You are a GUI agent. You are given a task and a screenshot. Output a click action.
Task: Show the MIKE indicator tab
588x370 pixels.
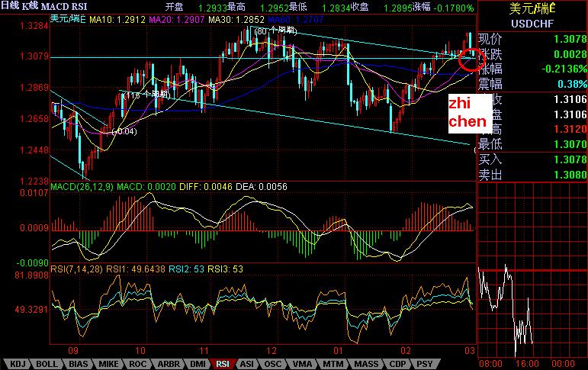(108, 364)
